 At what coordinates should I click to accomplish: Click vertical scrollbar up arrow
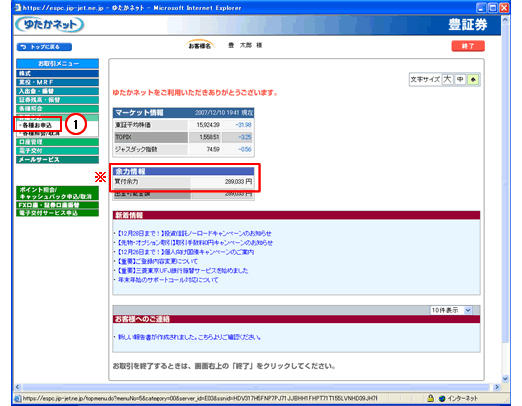click(x=505, y=20)
